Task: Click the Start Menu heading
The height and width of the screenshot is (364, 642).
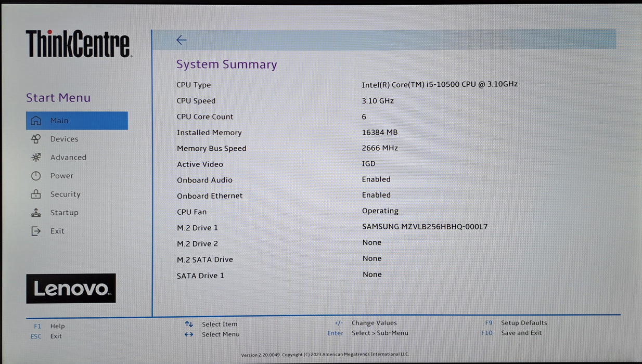Action: tap(58, 98)
